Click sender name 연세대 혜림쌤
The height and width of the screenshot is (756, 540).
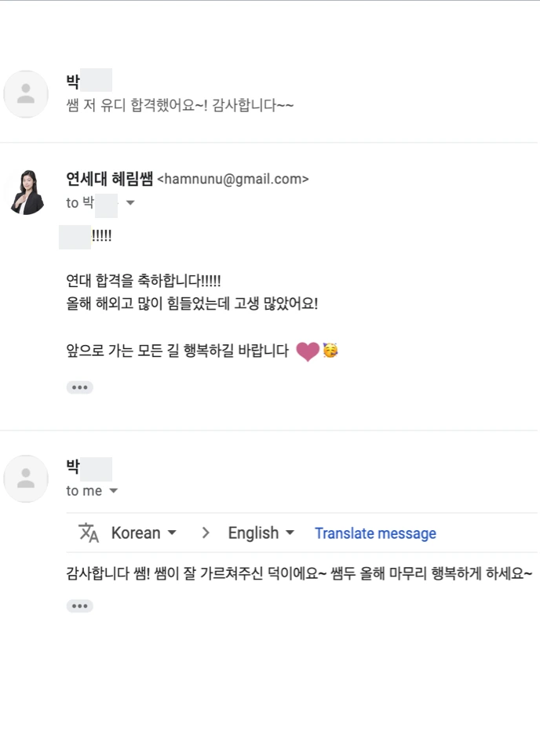click(110, 179)
